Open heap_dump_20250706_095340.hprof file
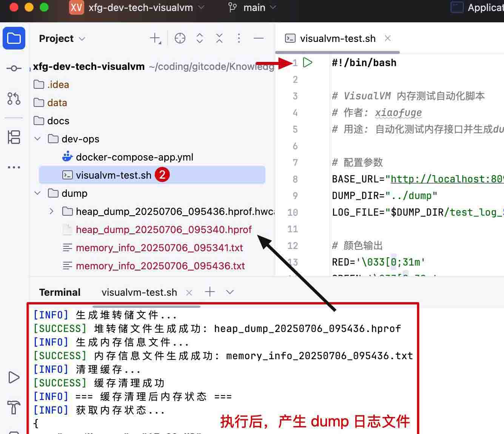The height and width of the screenshot is (434, 504). [157, 230]
